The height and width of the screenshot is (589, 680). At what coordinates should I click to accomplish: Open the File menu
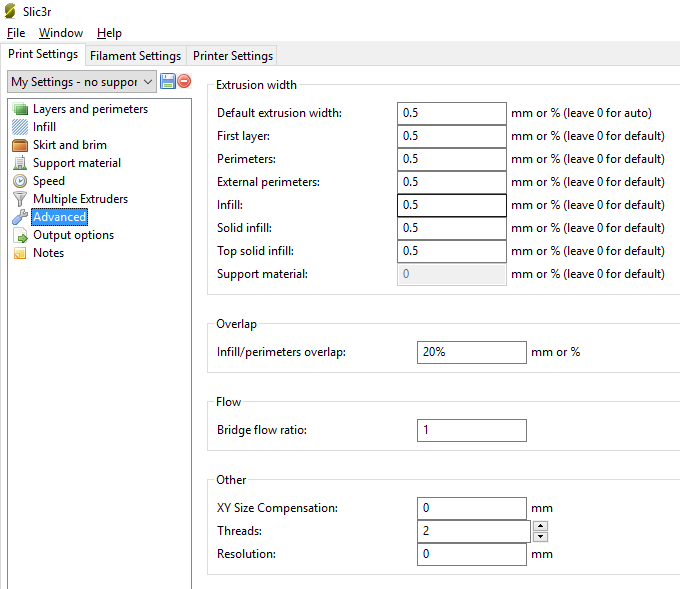click(16, 33)
